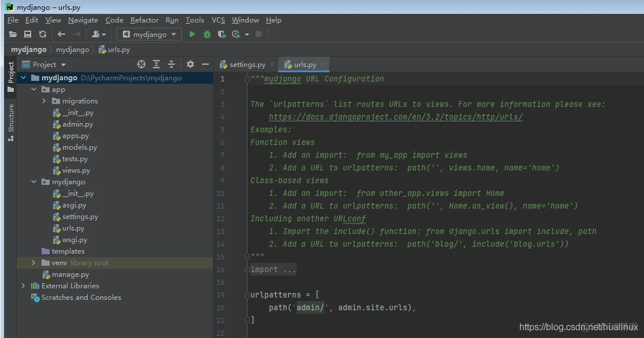
Task: Open the Tools menu
Action: 194,20
